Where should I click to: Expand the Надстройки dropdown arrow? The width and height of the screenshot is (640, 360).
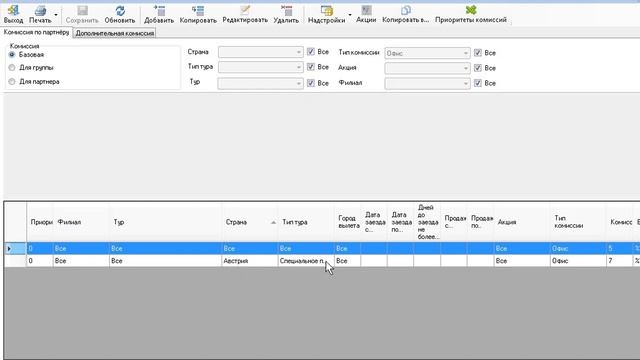[350, 15]
